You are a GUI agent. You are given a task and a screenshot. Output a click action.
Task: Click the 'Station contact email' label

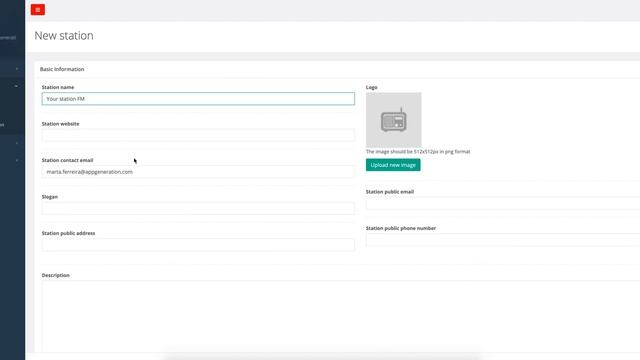pos(67,160)
